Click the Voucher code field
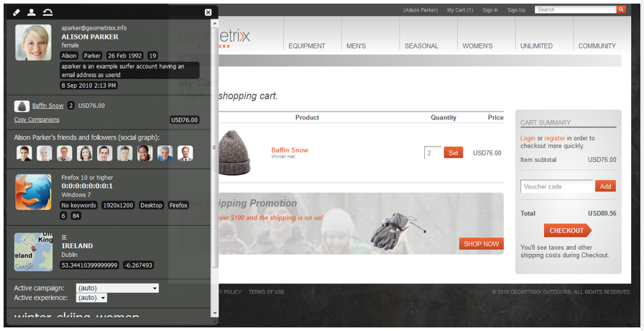 556,186
